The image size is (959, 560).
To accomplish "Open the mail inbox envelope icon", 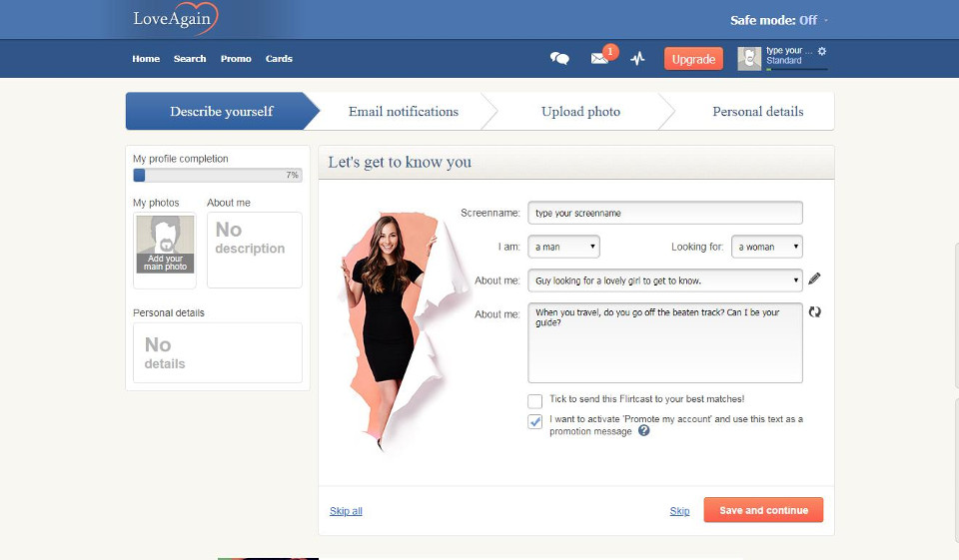I will [599, 59].
